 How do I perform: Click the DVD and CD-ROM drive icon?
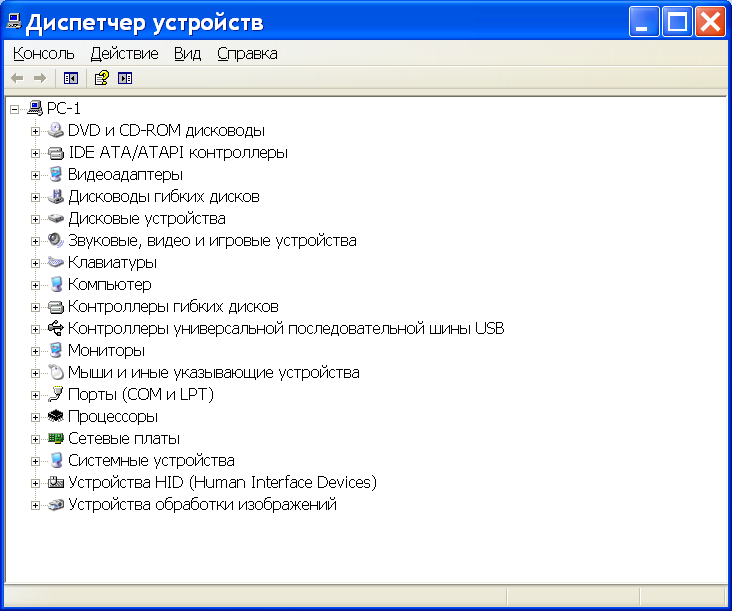[56, 130]
